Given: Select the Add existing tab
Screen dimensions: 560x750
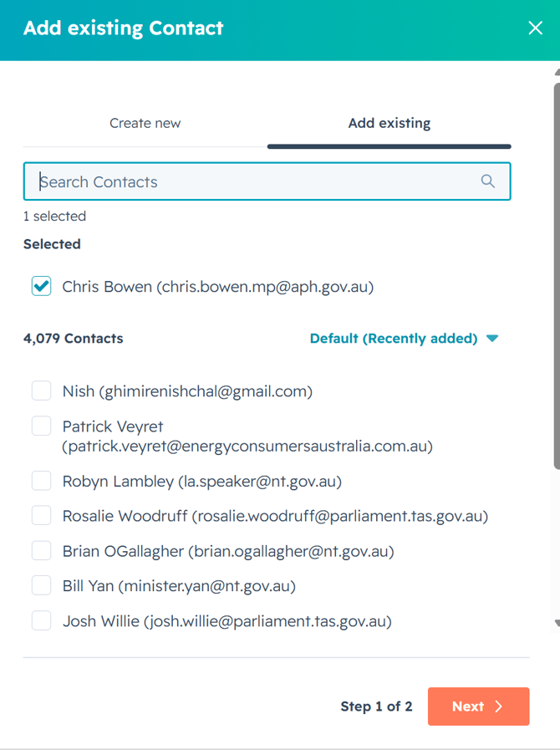Looking at the screenshot, I should point(389,124).
